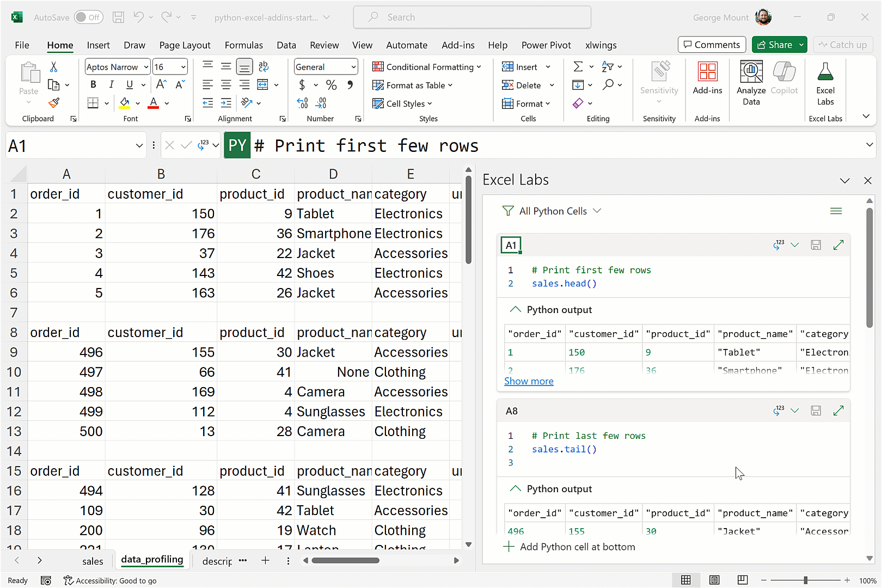Open the number format General dropdown
The height and width of the screenshot is (588, 882).
tap(353, 67)
